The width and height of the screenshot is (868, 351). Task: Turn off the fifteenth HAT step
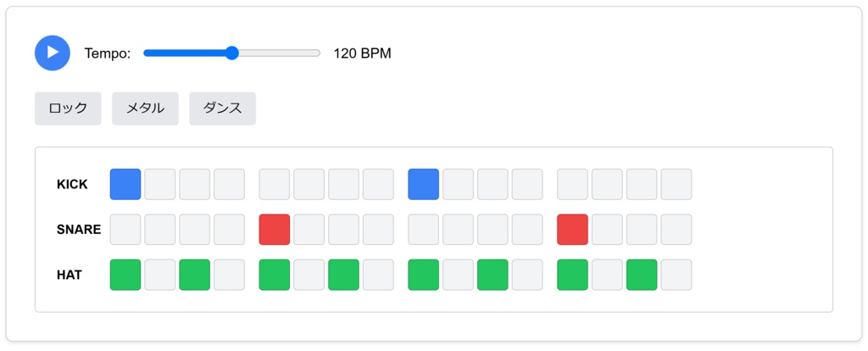642,275
